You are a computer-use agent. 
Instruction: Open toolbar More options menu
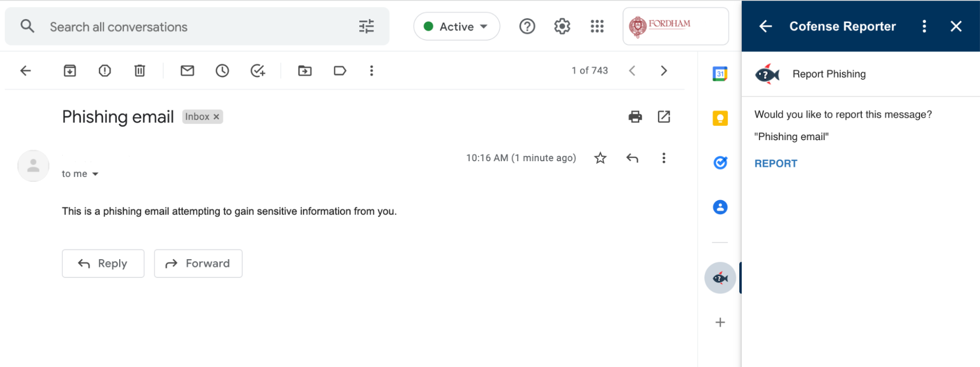(372, 71)
